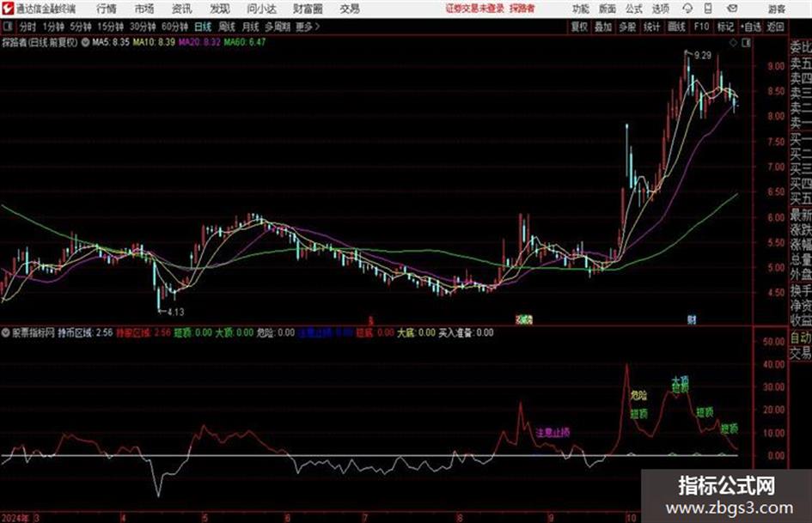The image size is (812, 523).
Task: Select the 月线 monthly period tab
Action: (251, 27)
